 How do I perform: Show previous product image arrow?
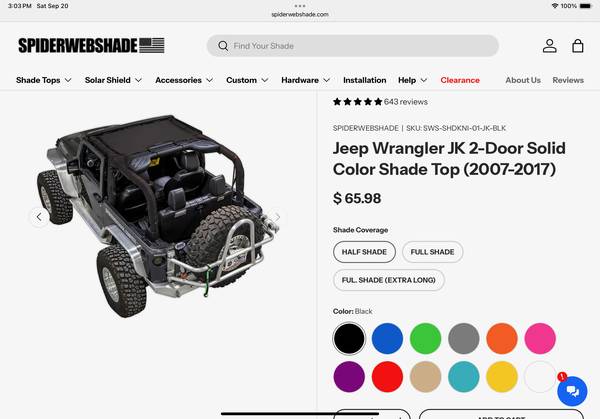click(39, 217)
